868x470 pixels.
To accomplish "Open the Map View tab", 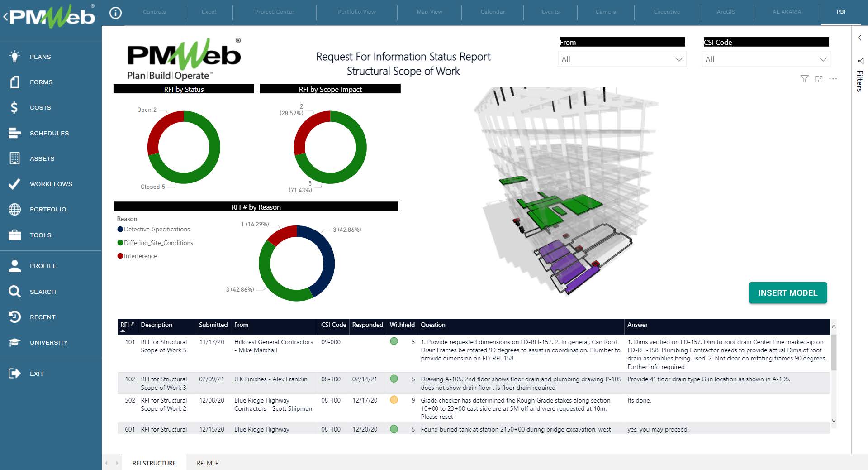I will click(430, 12).
